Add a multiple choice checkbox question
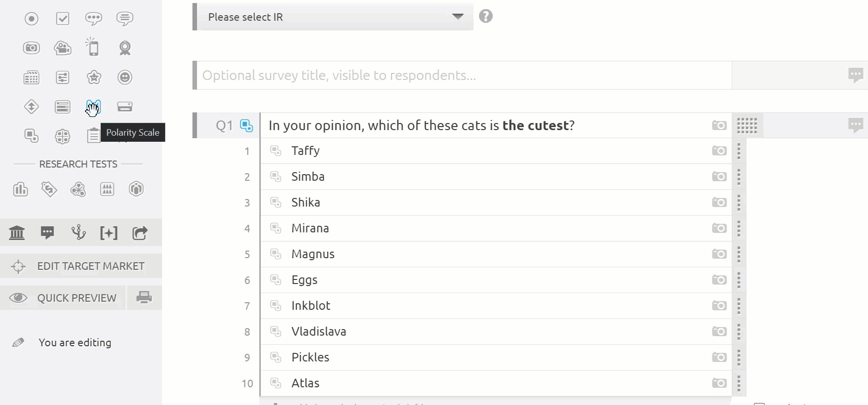Screen dimensions: 868x405 point(62,19)
